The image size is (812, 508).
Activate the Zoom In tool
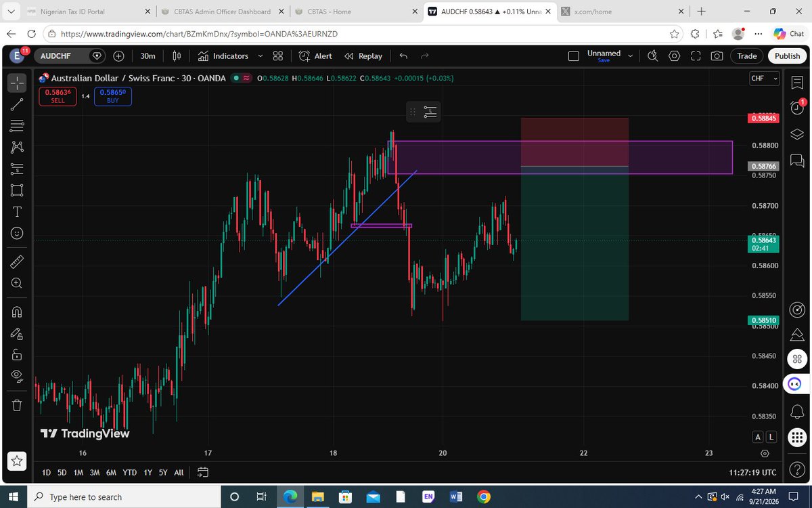(17, 283)
